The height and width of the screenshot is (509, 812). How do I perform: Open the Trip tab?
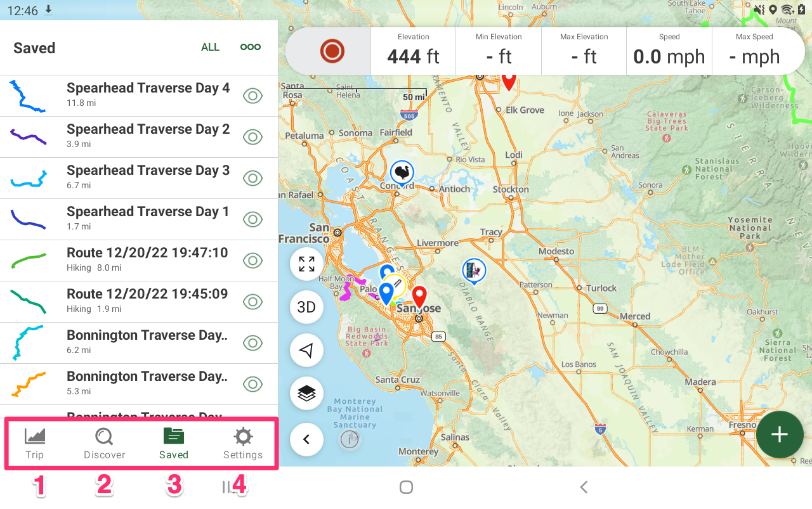[35, 444]
